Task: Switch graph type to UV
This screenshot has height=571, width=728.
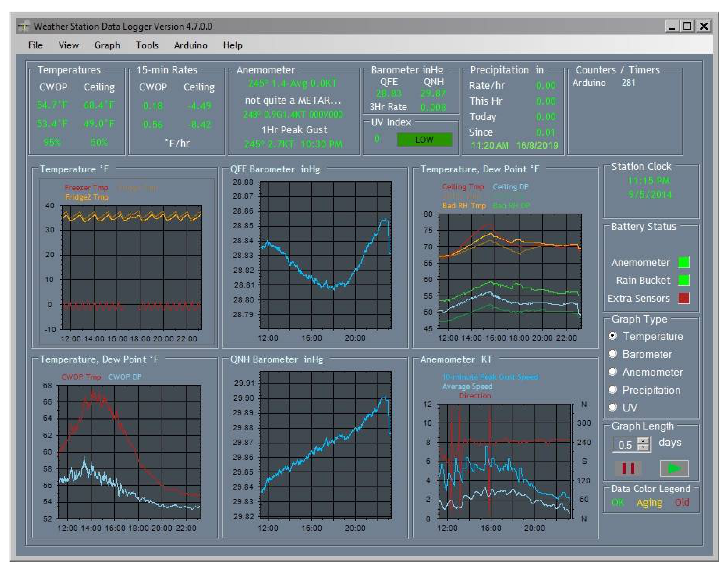Action: click(613, 407)
